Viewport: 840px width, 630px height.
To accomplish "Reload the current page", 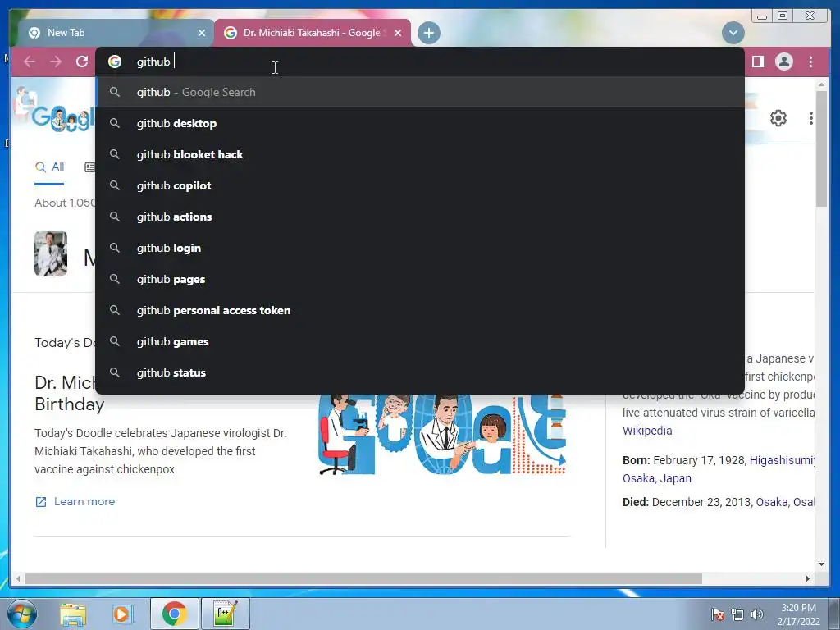I will click(x=82, y=62).
